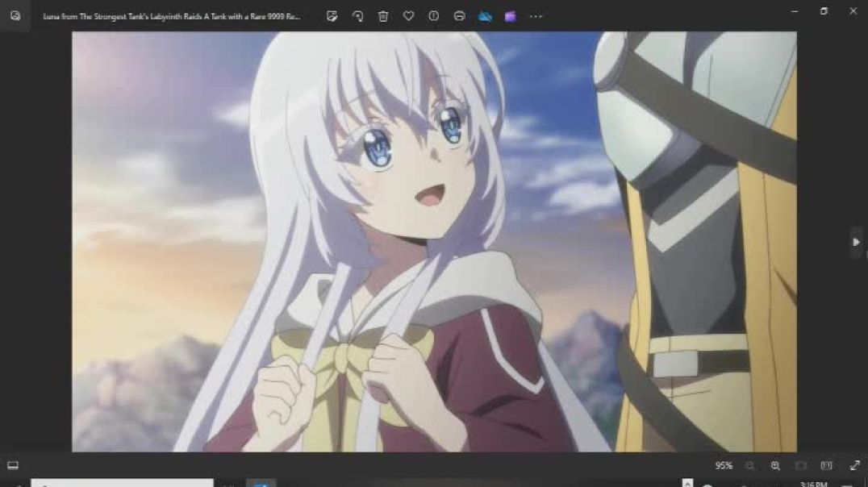The height and width of the screenshot is (487, 868).
Task: Restore down the Photos window
Action: click(x=824, y=11)
